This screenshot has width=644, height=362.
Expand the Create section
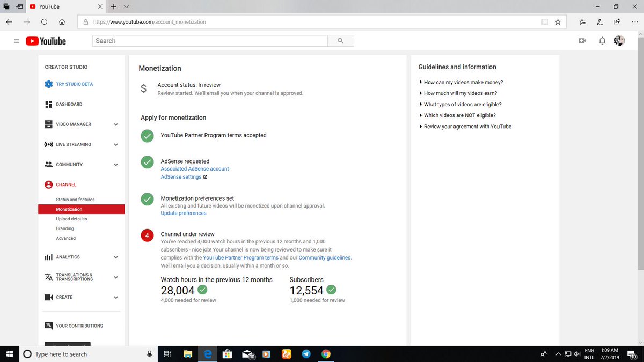[x=116, y=297]
